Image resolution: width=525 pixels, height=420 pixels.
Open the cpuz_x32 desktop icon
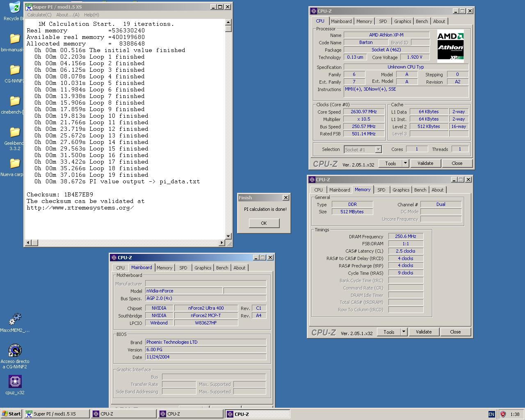(x=15, y=382)
